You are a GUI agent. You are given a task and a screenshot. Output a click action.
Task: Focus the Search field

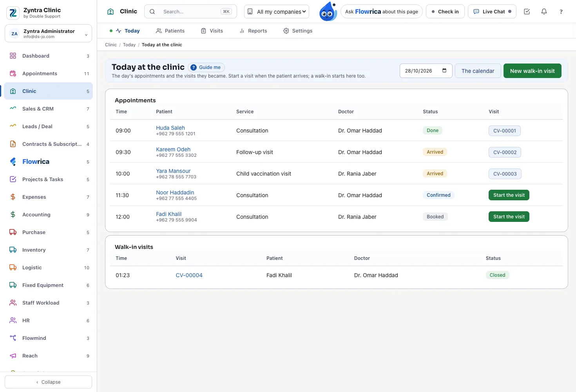[191, 12]
